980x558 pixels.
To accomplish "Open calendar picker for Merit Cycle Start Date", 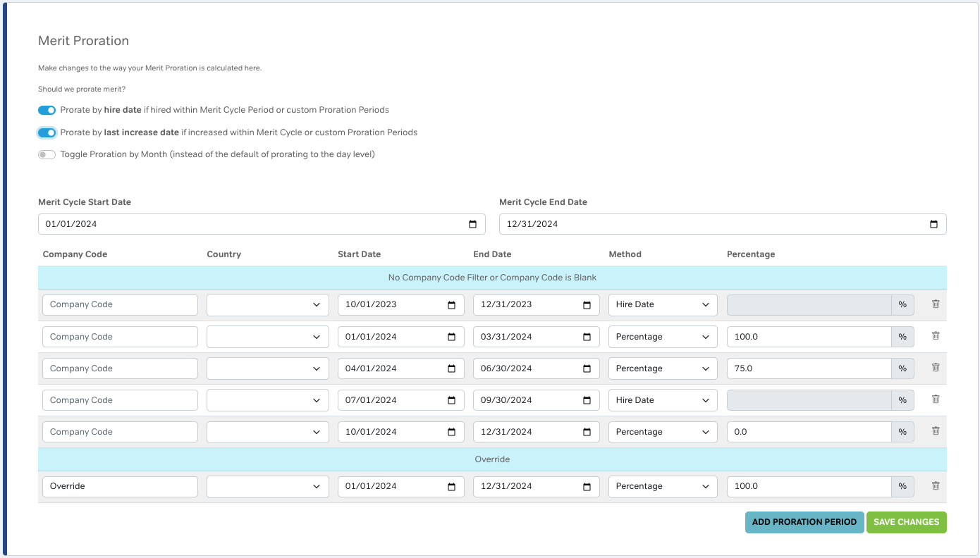I will (x=472, y=224).
